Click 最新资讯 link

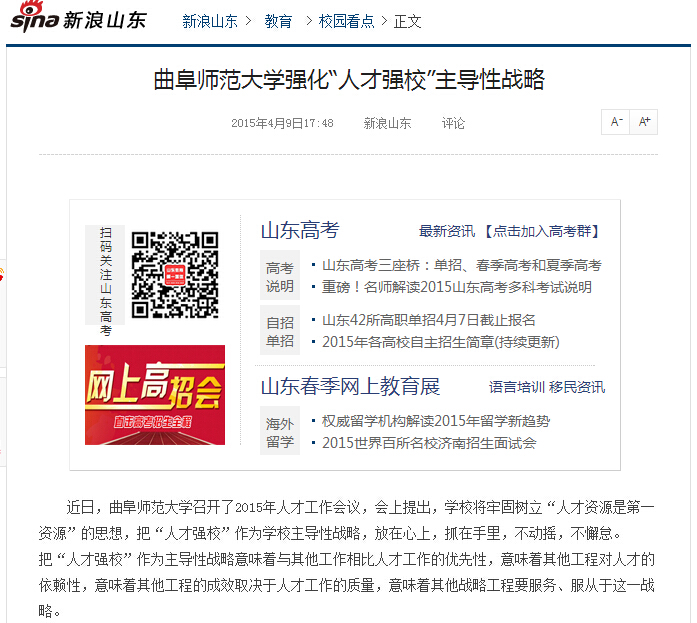[446, 231]
